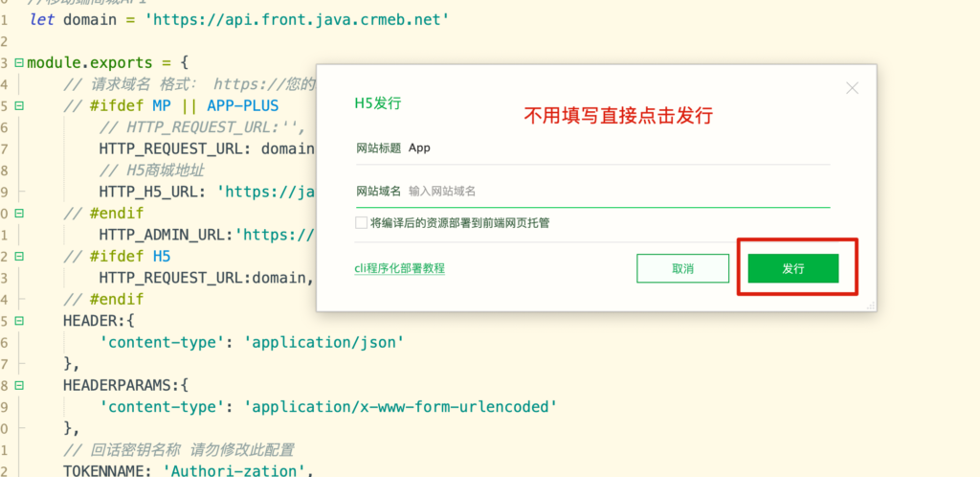980x477 pixels.
Task: Click the // H5商城地址 comment
Action: point(152,170)
